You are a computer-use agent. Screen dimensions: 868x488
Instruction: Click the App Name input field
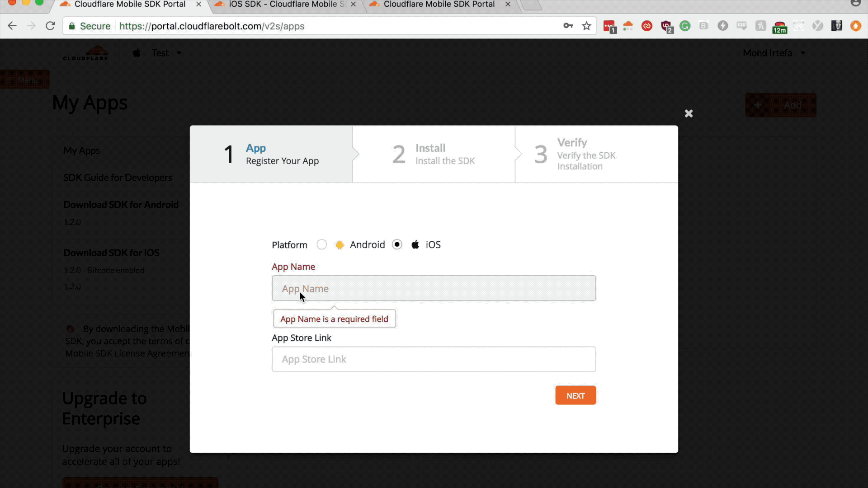coord(434,288)
